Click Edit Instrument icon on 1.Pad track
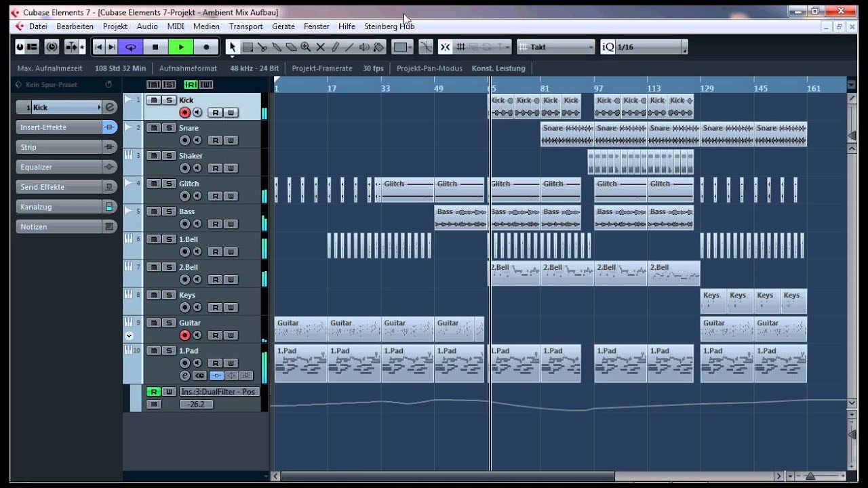This screenshot has width=868, height=488. coord(199,375)
